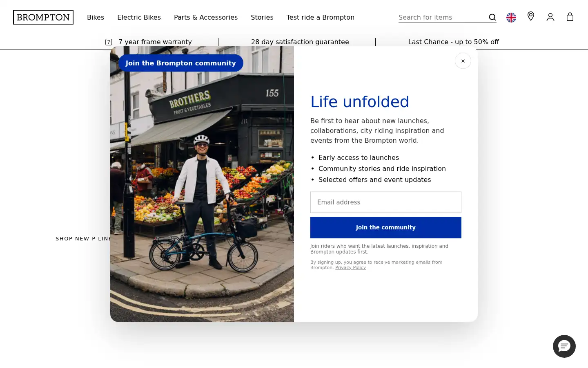Screen dimensions: 588x368
Task: Click SHOP NEW P LINE text
Action: pyautogui.click(x=83, y=238)
